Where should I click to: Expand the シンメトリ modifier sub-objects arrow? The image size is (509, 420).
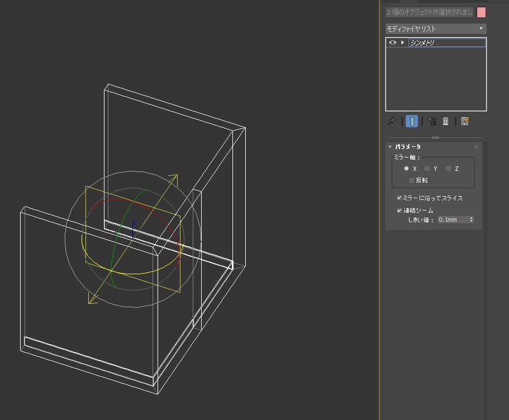pyautogui.click(x=402, y=43)
